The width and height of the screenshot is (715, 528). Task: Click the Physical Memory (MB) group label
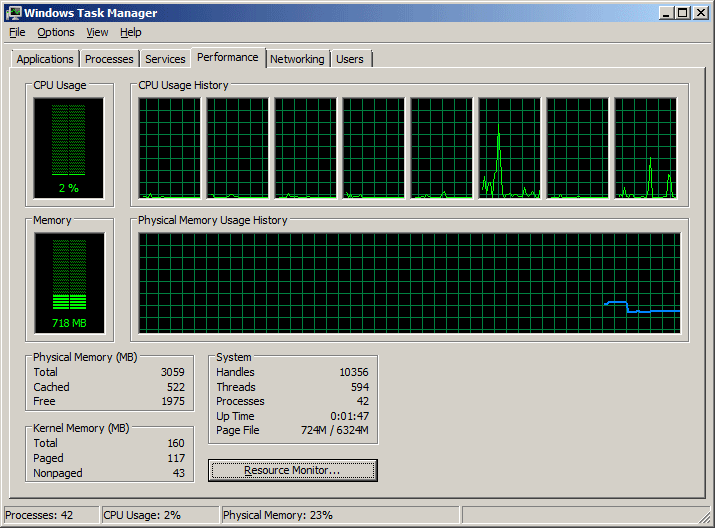tap(85, 357)
